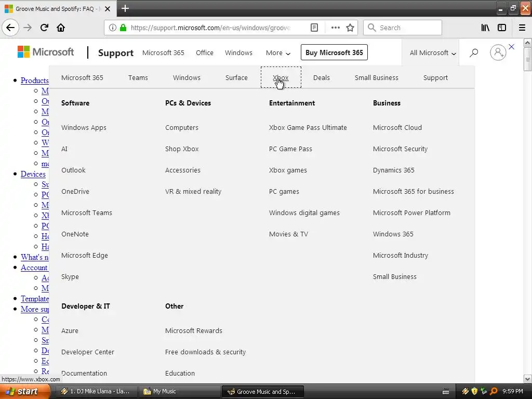532x399 pixels.
Task: Collapse the All Microsoft dropdown
Action: click(433, 52)
